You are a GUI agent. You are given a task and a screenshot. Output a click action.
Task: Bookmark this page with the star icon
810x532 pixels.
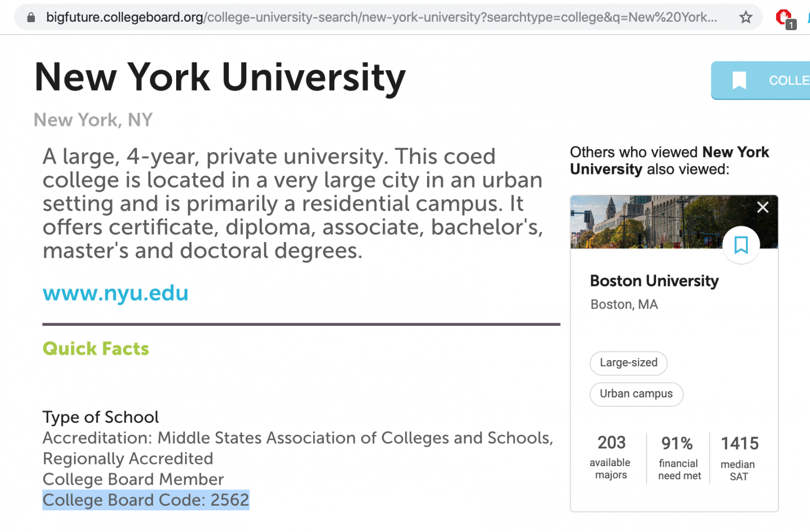coord(745,17)
